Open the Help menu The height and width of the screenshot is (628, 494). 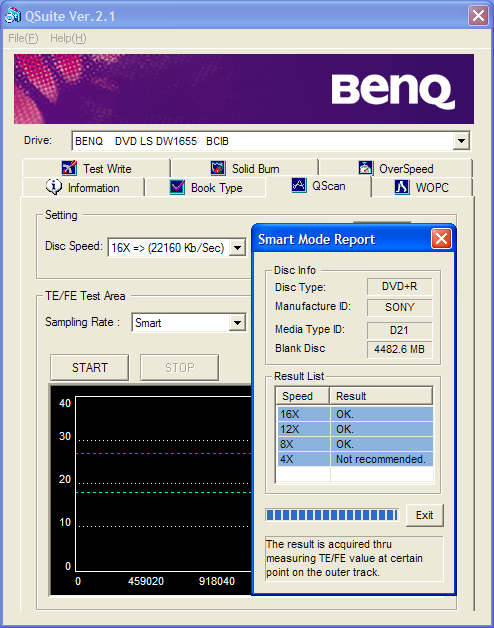[68, 38]
